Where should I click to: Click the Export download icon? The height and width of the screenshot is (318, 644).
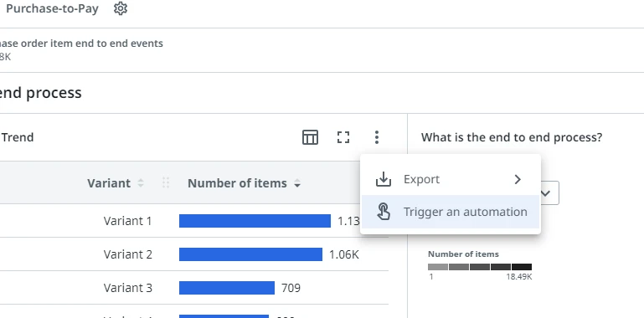click(x=384, y=179)
